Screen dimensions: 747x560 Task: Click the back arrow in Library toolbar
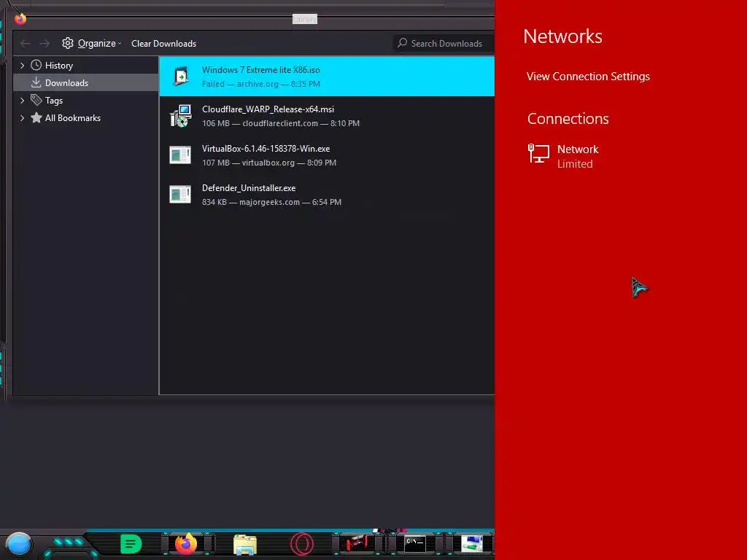[26, 43]
